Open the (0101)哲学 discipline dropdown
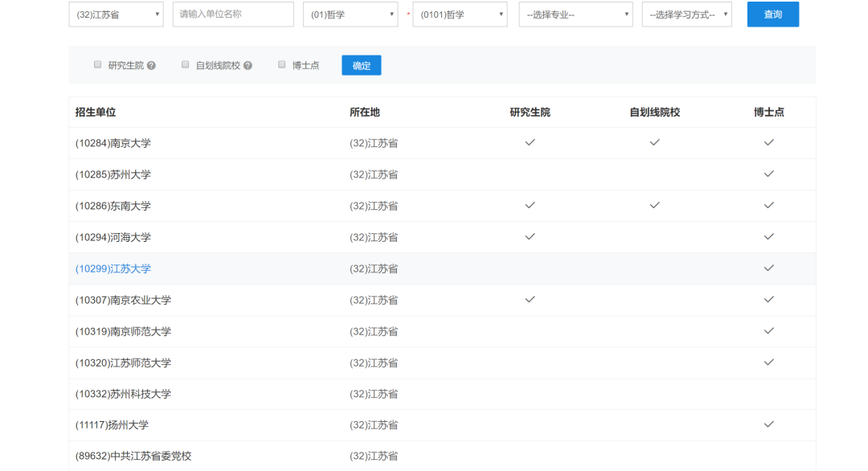Viewport: 868px width, 471px height. pos(460,14)
